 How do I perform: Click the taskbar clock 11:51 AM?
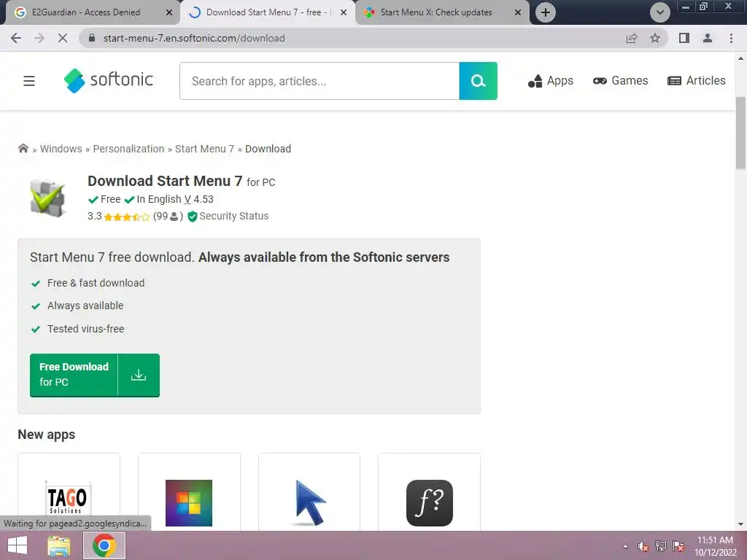tap(715, 540)
